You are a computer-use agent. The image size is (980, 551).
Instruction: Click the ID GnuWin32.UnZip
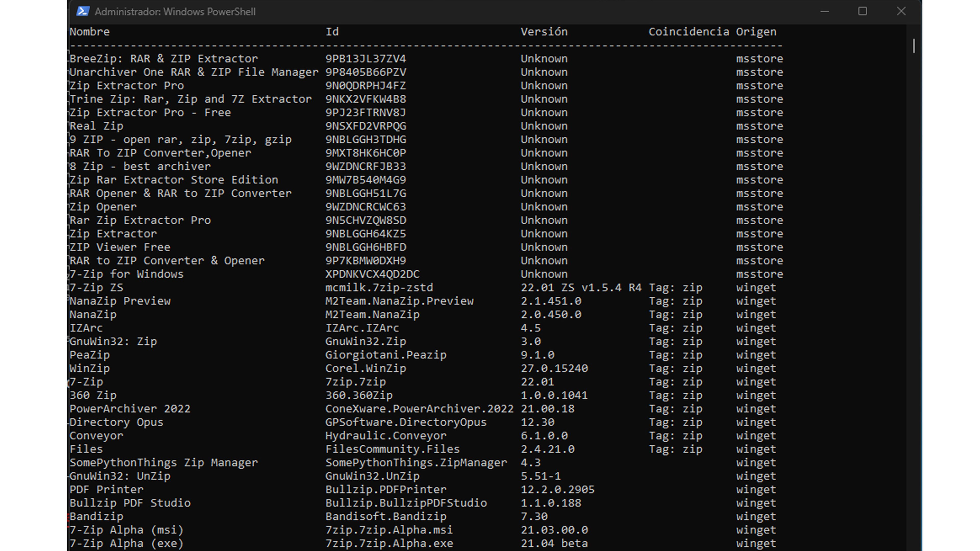coord(372,476)
